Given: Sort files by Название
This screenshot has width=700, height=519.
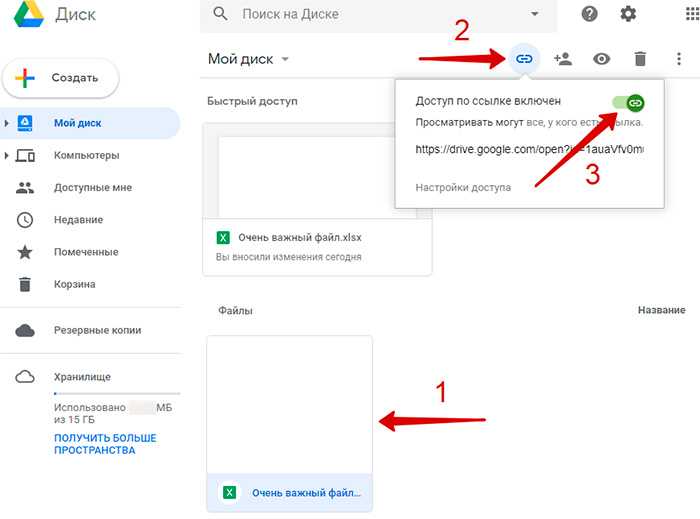Looking at the screenshot, I should click(x=662, y=310).
